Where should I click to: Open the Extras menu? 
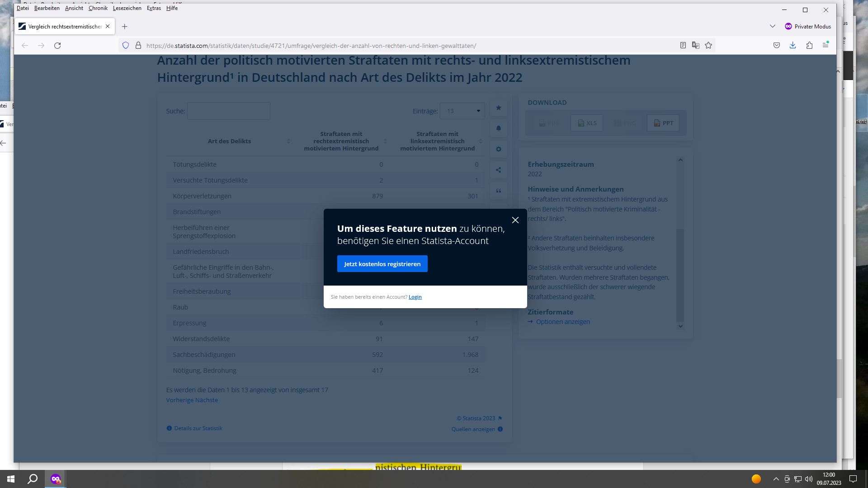coord(154,8)
